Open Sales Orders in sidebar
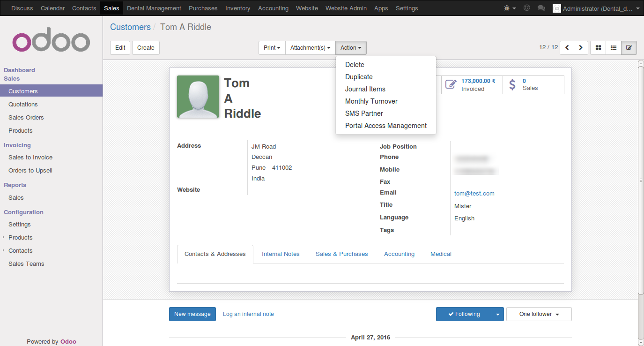Screen dimensions: 644x346 pos(51,118)
